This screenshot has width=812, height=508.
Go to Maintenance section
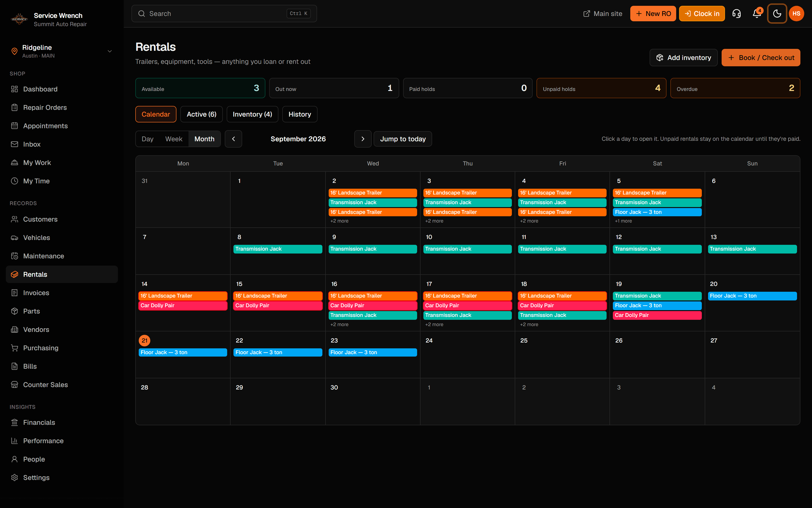(x=62, y=256)
